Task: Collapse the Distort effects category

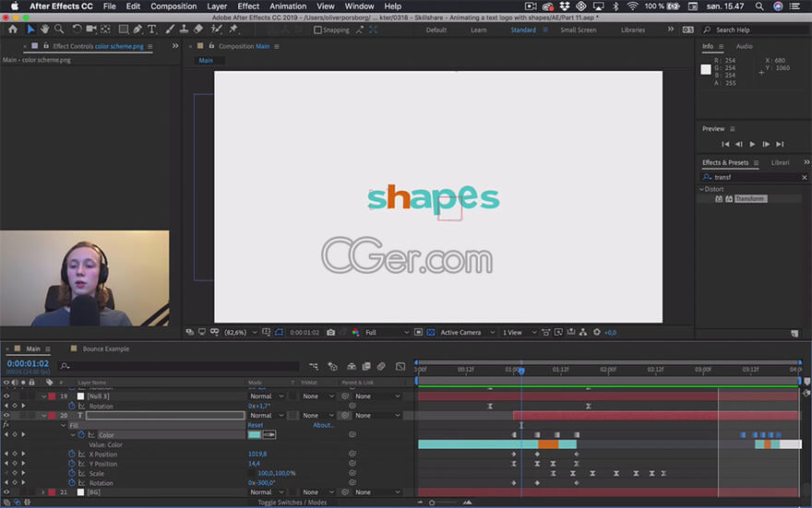Action: 701,189
